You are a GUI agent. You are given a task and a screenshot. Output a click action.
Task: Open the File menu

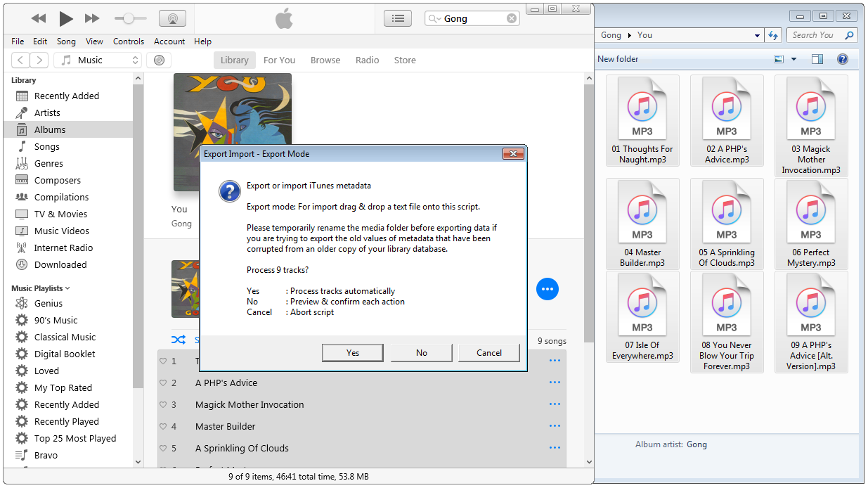tap(18, 41)
